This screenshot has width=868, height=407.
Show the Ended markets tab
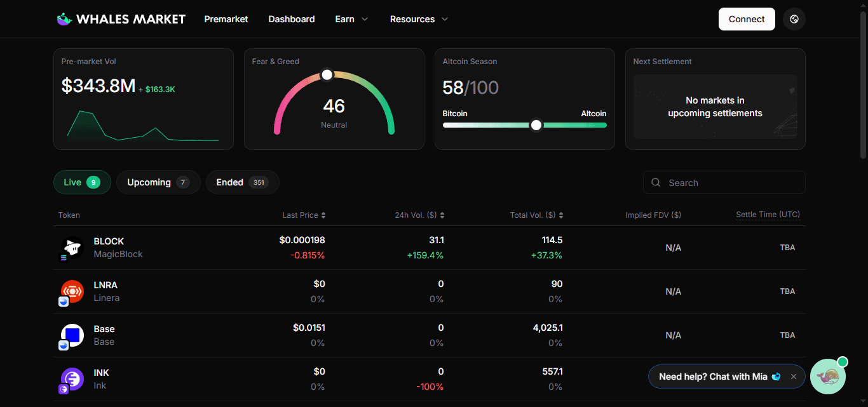click(x=242, y=182)
